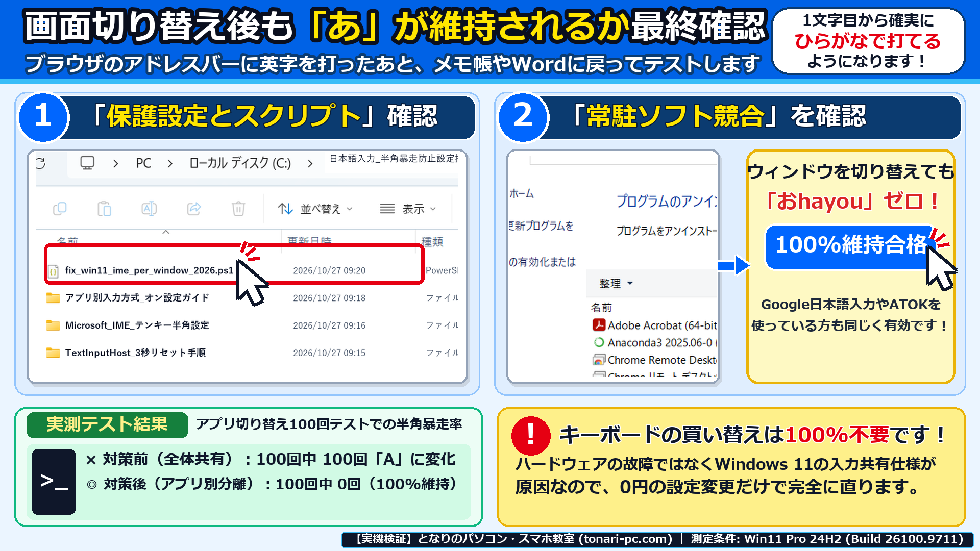Viewport: 980px width, 551px height.
Task: Click the Chrome Remote Desktop icon
Action: (599, 360)
